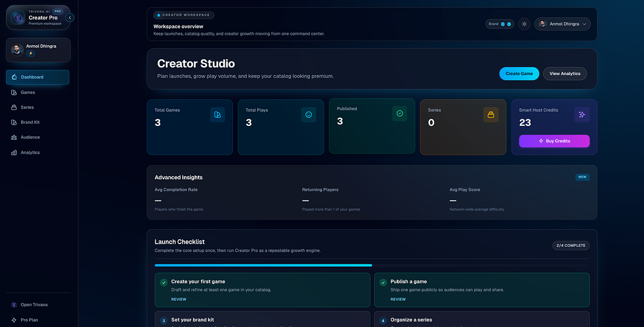644x327 pixels.
Task: Click the Avg Completion Rate label
Action: (x=176, y=190)
